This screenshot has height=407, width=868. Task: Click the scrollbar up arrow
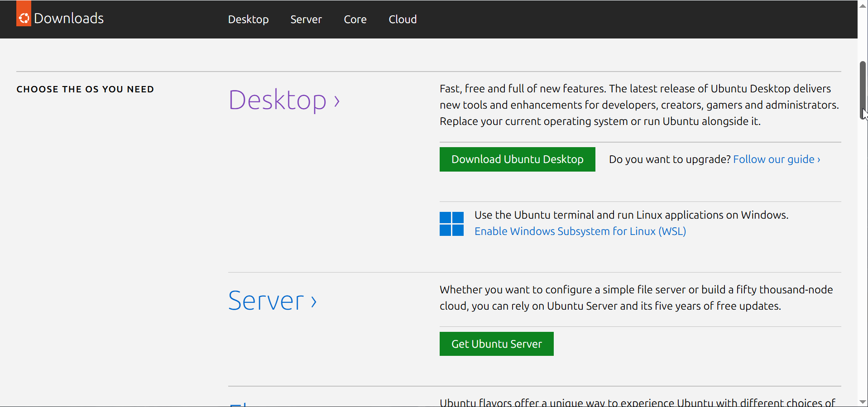863,5
